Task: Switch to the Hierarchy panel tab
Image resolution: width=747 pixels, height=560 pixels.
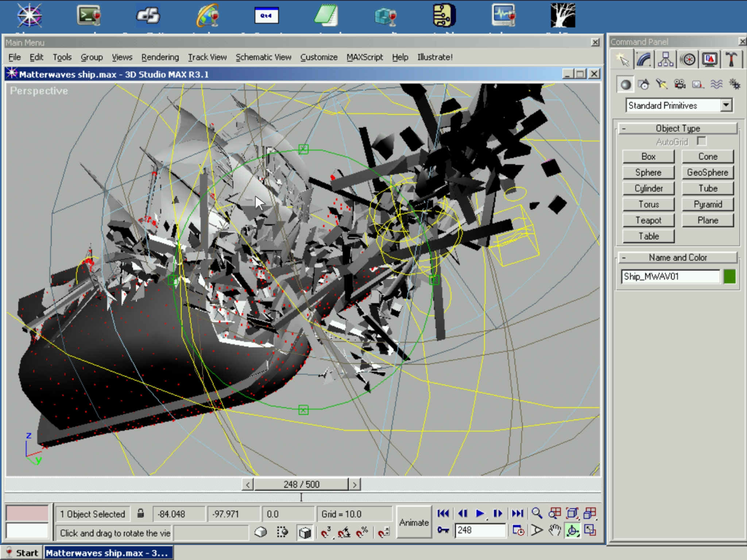Action: 666,59
